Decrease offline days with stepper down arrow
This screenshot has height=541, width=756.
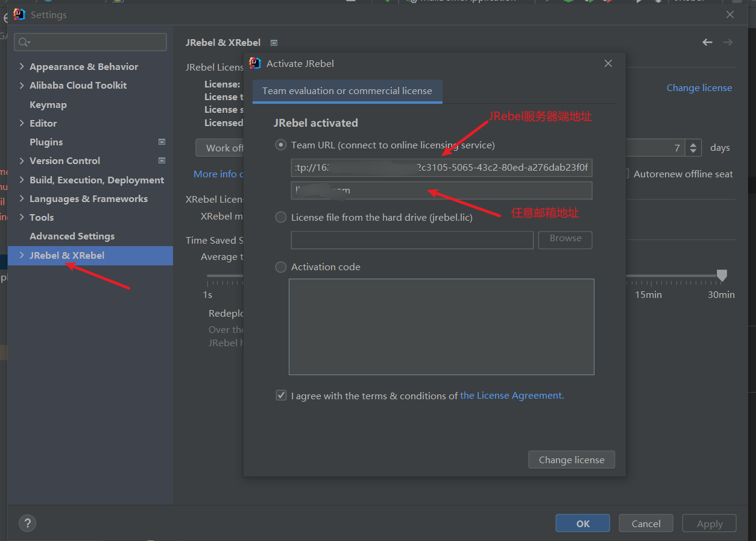[694, 151]
